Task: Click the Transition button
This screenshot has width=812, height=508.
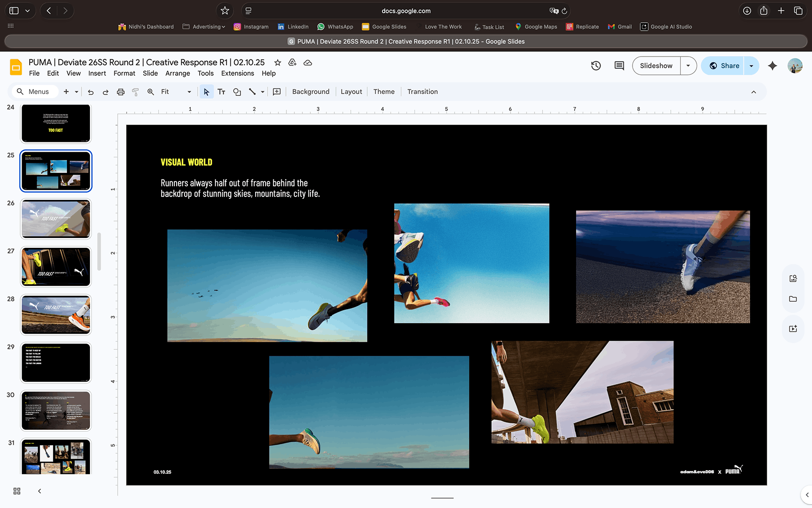Action: tap(422, 92)
